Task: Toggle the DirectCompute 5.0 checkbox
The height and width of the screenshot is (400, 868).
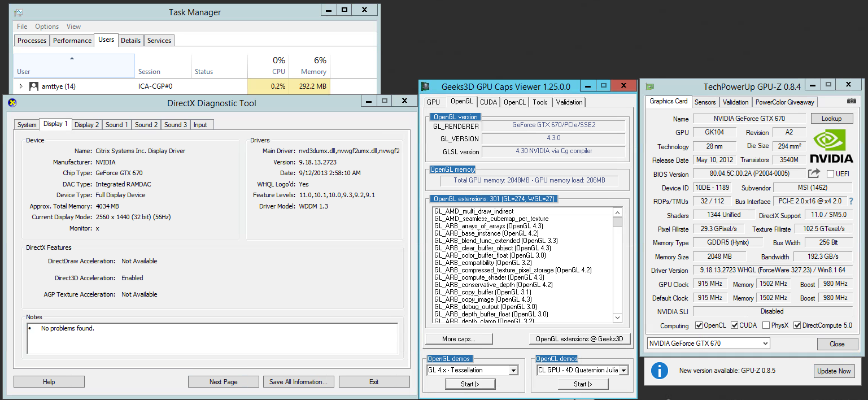Action: pyautogui.click(x=797, y=325)
